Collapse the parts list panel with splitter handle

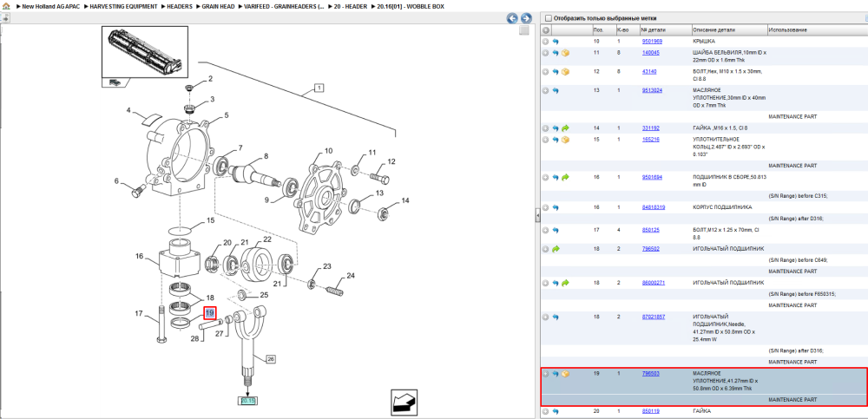(537, 216)
